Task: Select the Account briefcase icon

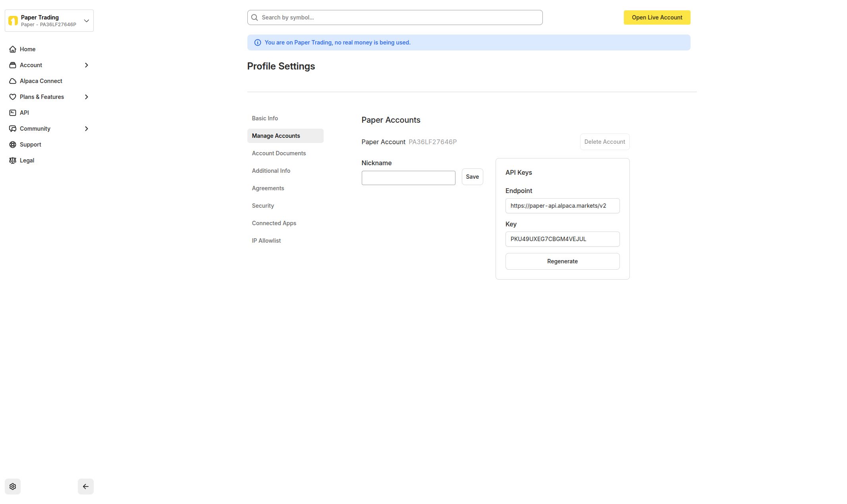Action: pos(13,65)
